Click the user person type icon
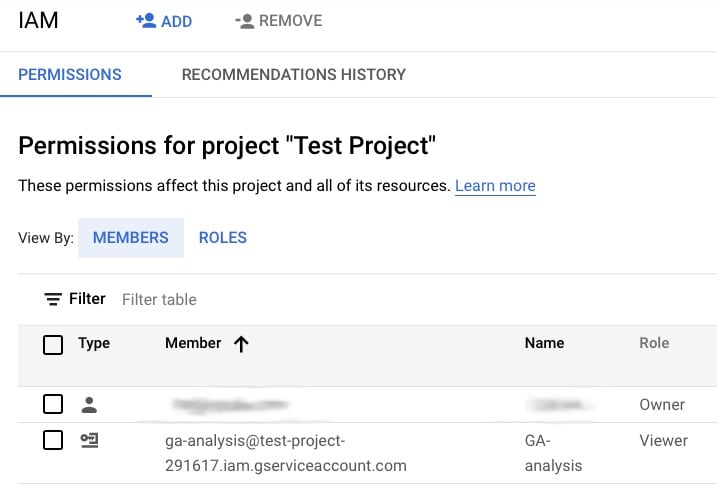 pos(89,405)
